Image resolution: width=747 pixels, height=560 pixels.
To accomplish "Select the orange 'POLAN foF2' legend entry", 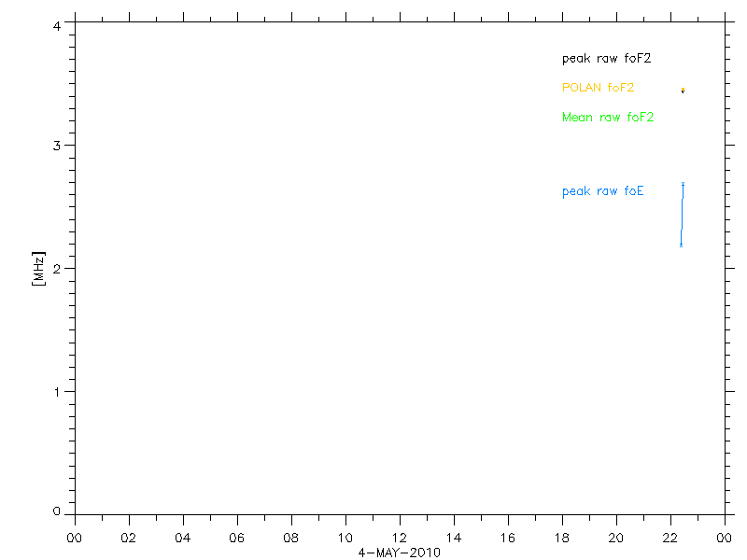I will pyautogui.click(x=598, y=88).
